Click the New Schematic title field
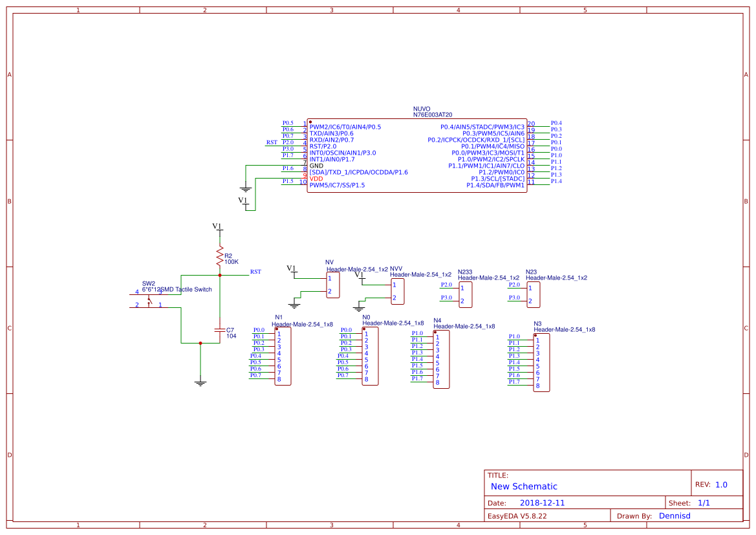This screenshot has width=756, height=535. pos(524,486)
